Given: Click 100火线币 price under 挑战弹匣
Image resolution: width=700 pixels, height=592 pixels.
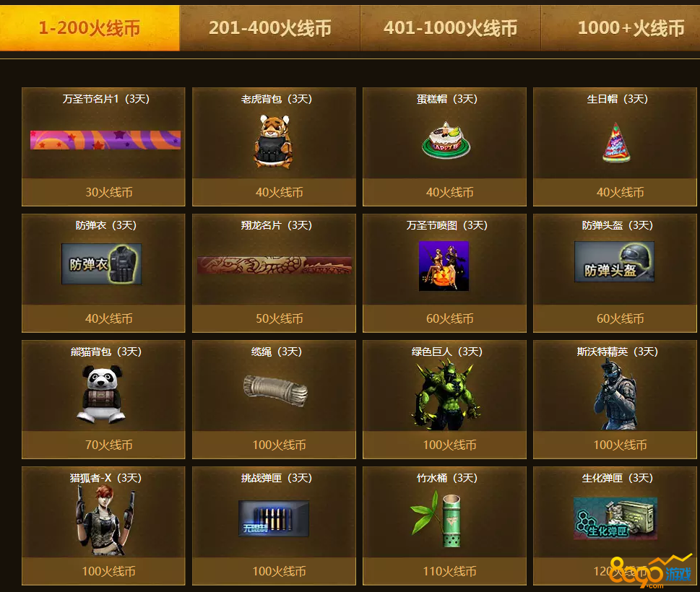Looking at the screenshot, I should coord(279,571).
